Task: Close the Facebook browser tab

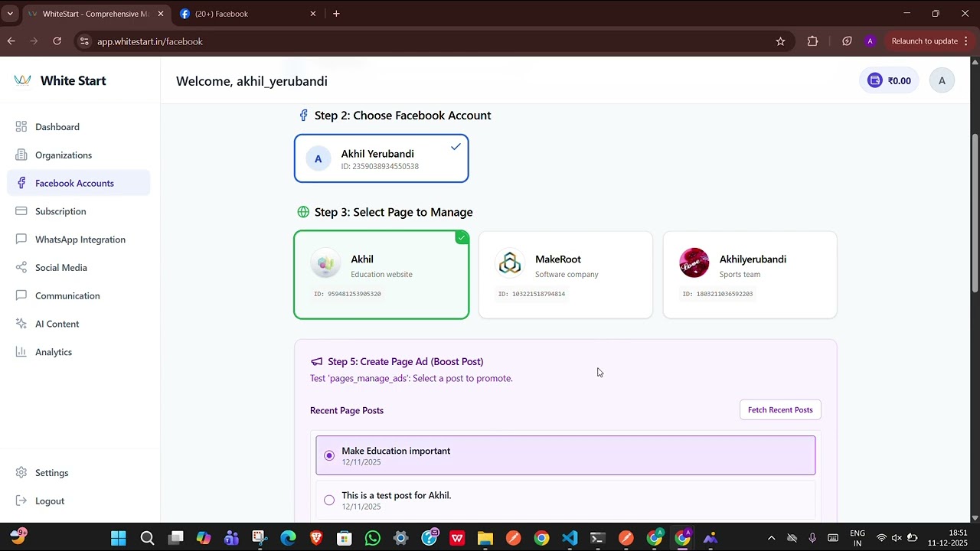Action: tap(313, 14)
